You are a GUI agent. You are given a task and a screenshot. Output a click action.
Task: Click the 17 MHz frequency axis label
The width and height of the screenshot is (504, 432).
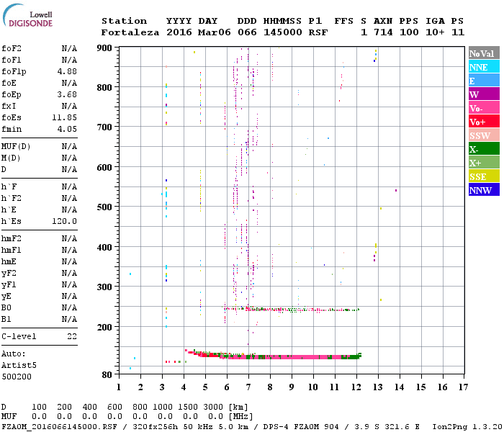[464, 387]
